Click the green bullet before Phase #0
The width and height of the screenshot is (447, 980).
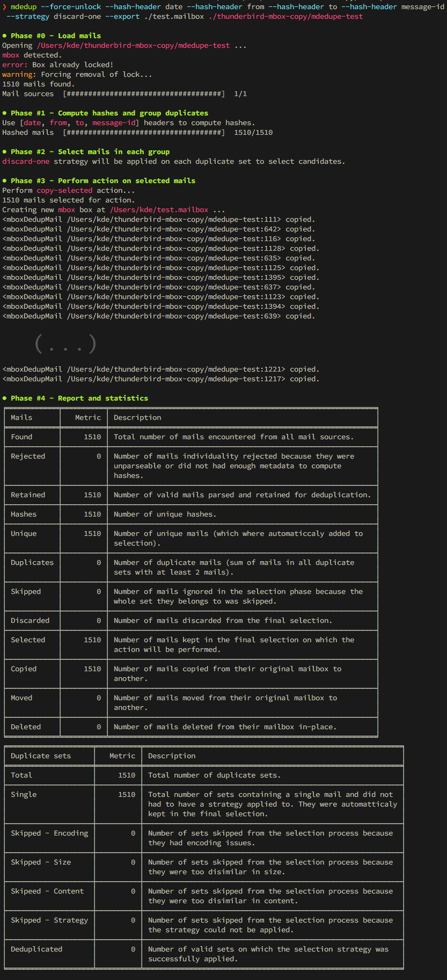tap(5, 36)
